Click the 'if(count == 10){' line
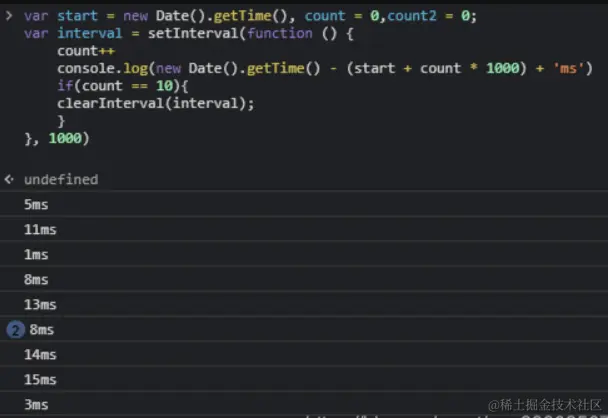The height and width of the screenshot is (418, 608). click(123, 86)
